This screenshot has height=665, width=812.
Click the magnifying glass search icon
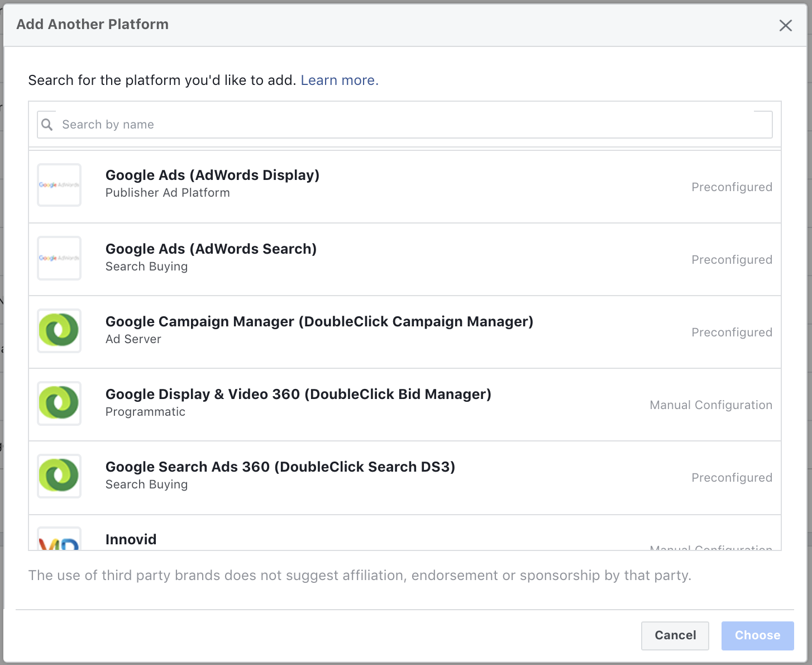(47, 125)
